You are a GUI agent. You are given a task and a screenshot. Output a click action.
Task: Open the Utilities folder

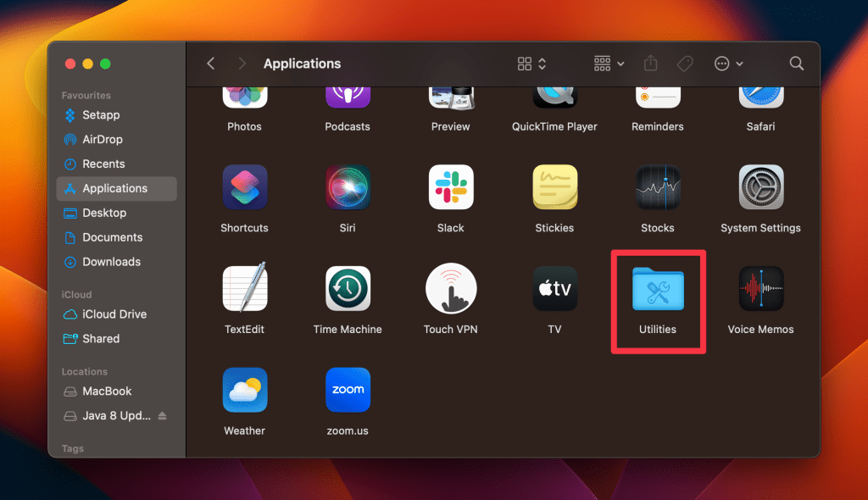click(x=658, y=290)
